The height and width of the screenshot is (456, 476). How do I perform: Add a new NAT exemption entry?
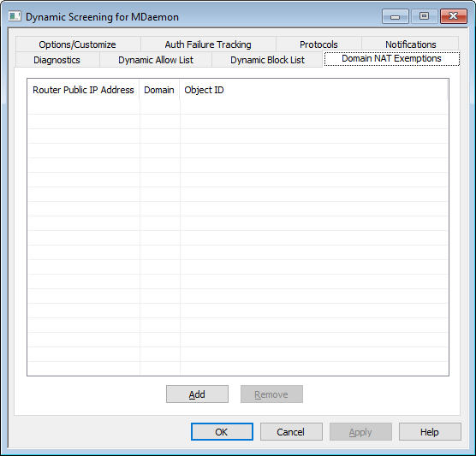pyautogui.click(x=197, y=394)
